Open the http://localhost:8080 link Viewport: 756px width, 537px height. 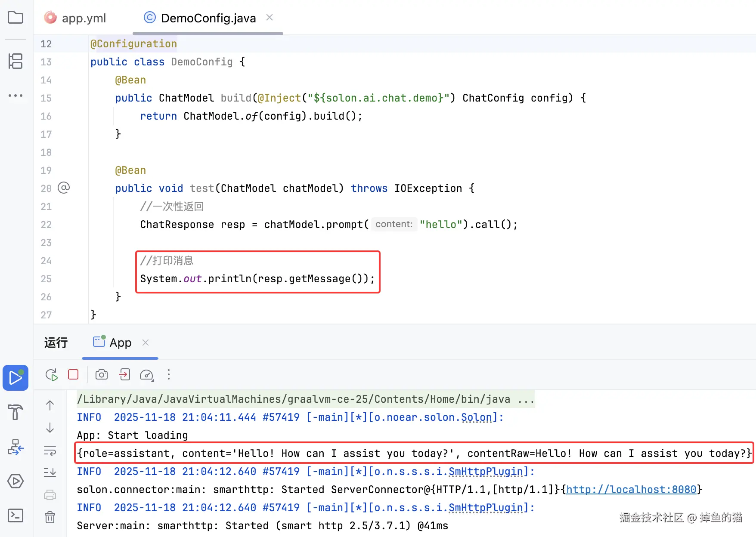(x=631, y=490)
